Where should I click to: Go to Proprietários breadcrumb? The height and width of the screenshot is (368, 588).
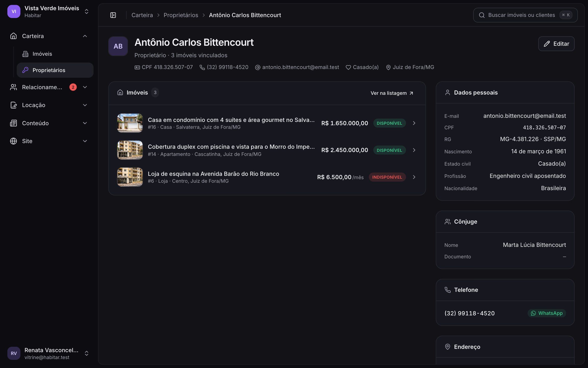pos(181,15)
